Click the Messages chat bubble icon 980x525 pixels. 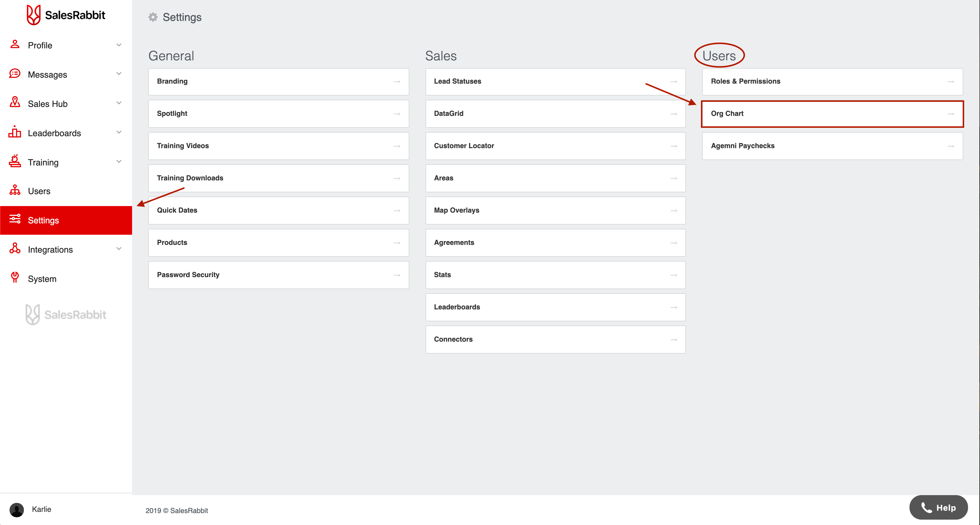tap(15, 74)
